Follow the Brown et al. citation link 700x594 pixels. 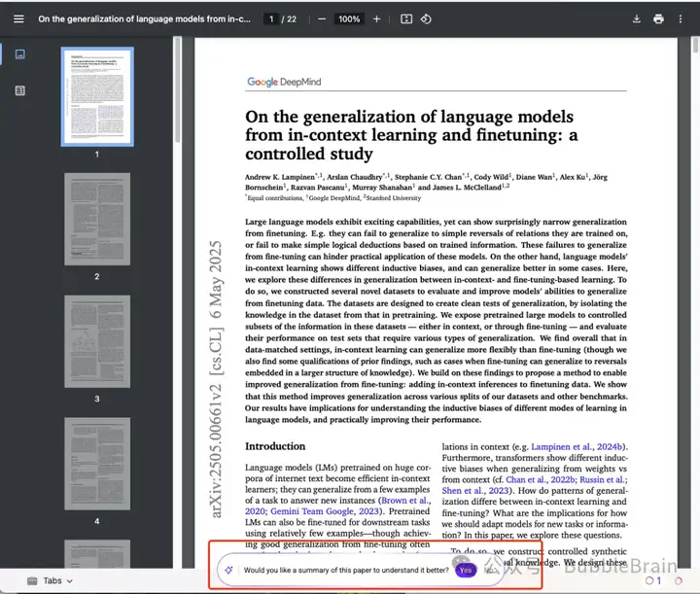[405, 501]
